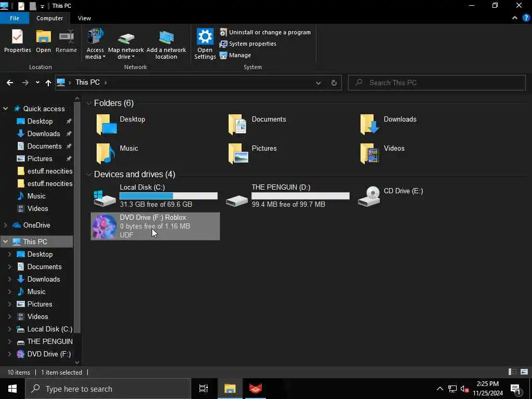Open the Properties ribbon button

17,41
